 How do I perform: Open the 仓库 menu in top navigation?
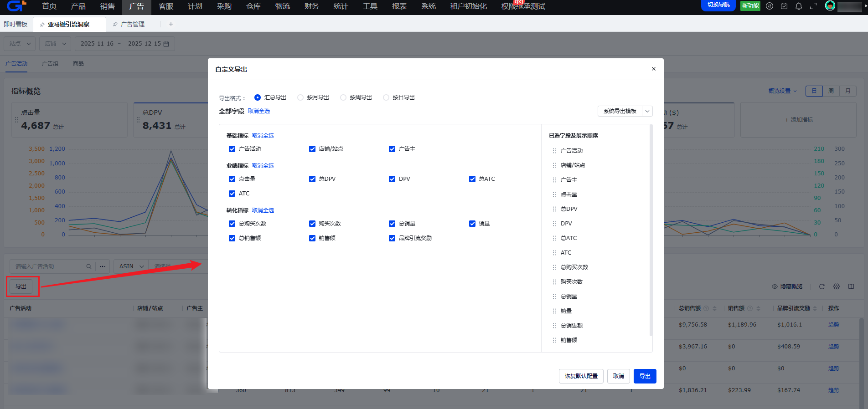point(253,6)
